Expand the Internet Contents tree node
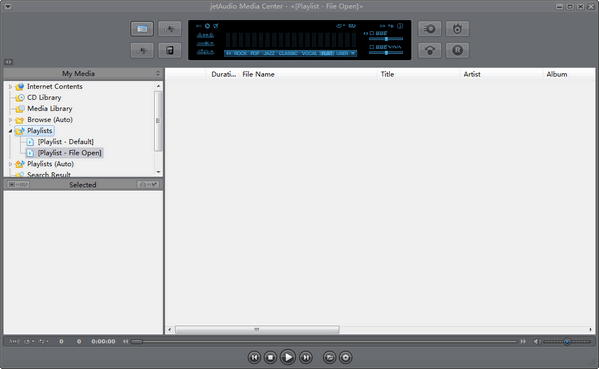Viewport: 599px width, 369px height. pyautogui.click(x=10, y=87)
